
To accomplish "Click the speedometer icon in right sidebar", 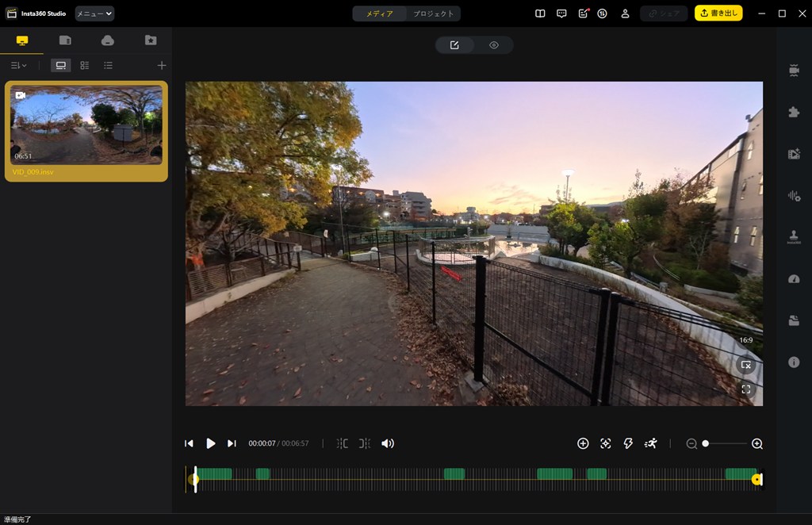I will (x=794, y=278).
